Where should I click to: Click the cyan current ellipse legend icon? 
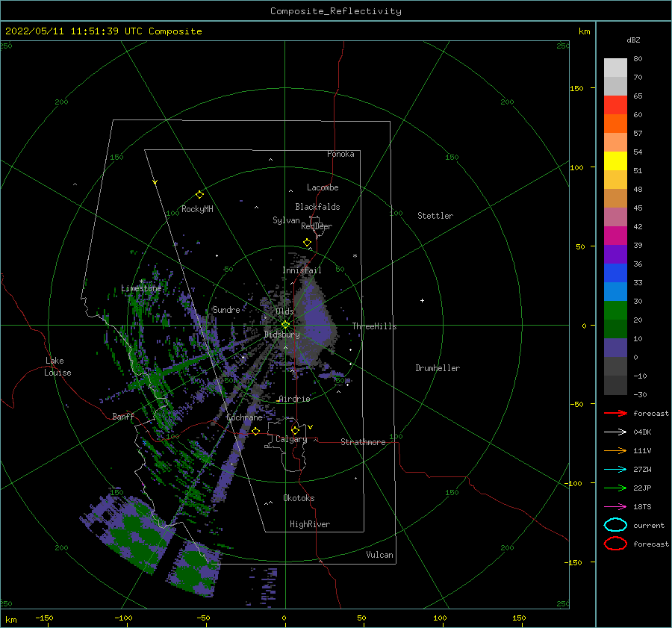tap(615, 525)
